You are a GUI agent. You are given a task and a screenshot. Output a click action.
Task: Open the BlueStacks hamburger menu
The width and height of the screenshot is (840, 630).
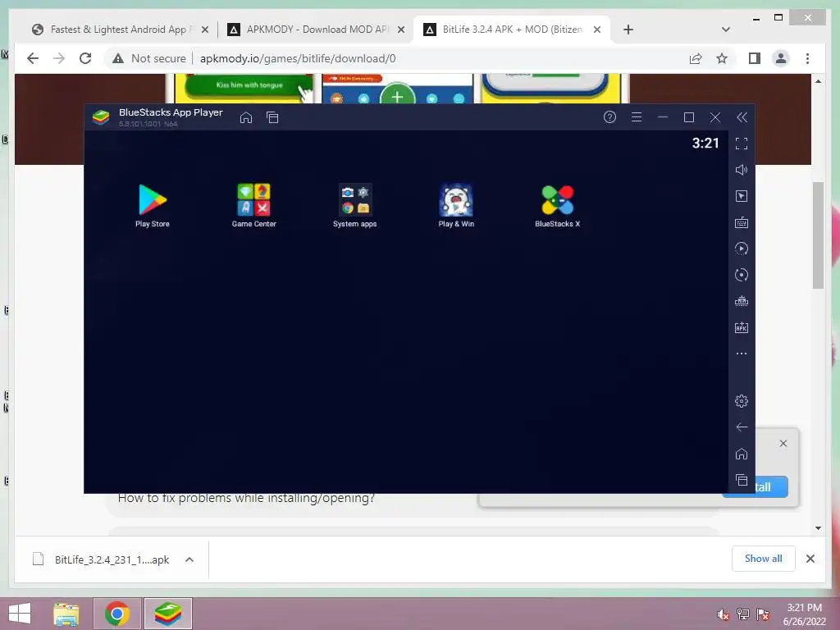pos(637,116)
